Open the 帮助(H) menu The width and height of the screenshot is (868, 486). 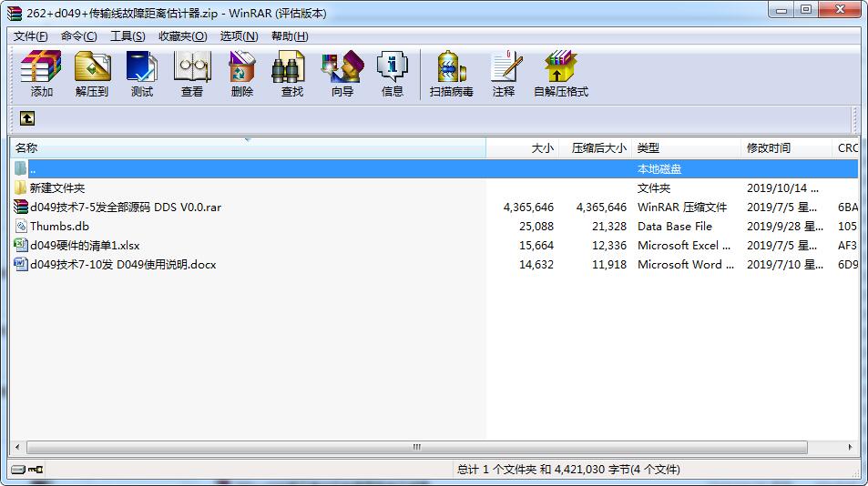[x=290, y=35]
